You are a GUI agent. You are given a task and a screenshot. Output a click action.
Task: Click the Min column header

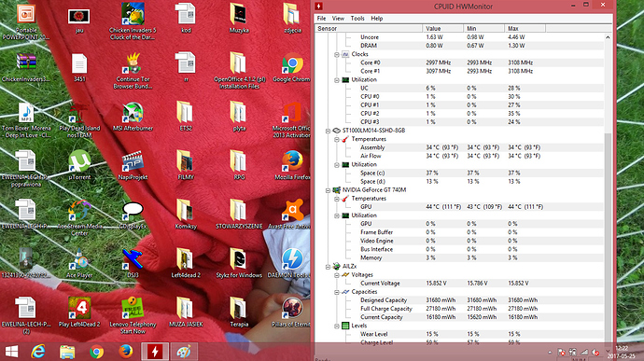[483, 28]
